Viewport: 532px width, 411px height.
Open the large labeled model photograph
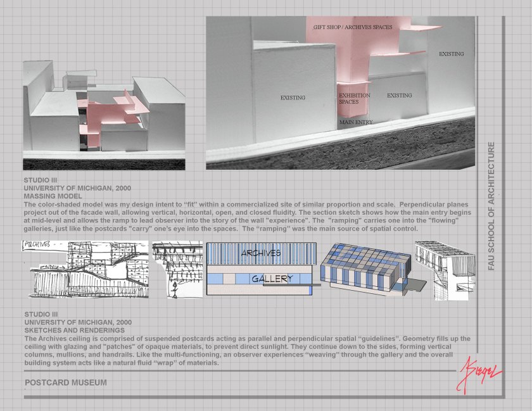pyautogui.click(x=340, y=92)
